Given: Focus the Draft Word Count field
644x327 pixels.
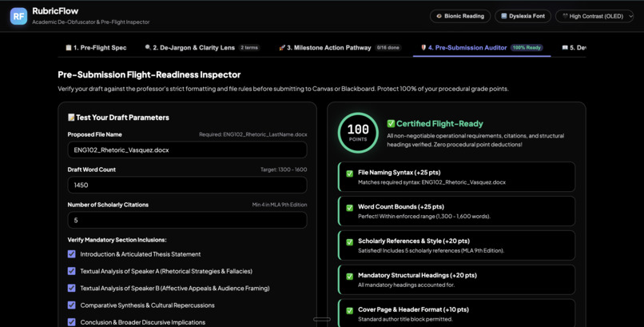Looking at the screenshot, I should click(x=187, y=185).
